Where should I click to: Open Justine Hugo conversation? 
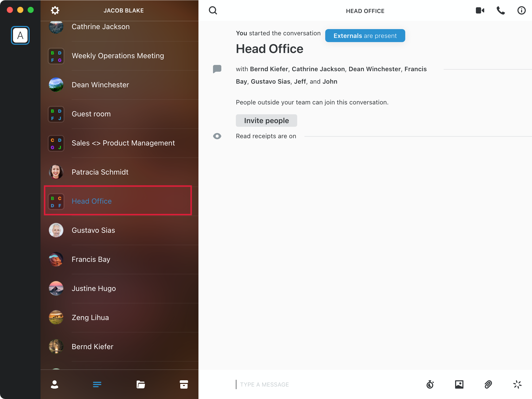[x=119, y=289]
